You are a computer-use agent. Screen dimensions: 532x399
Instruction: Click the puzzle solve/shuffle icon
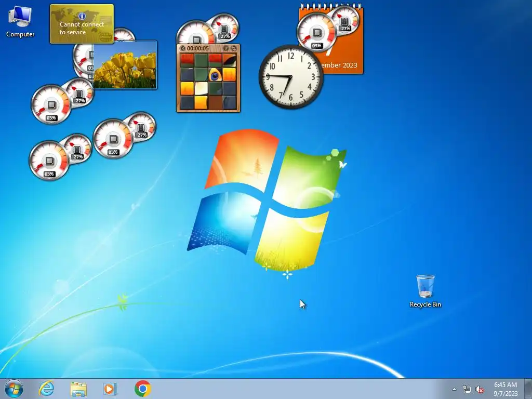click(x=234, y=48)
